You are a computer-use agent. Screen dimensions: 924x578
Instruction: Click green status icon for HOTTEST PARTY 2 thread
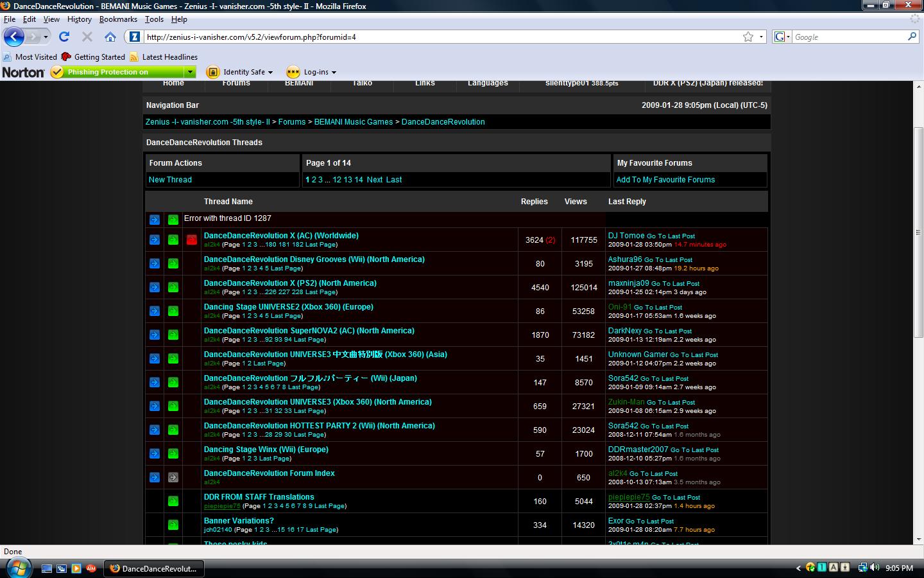pyautogui.click(x=173, y=430)
